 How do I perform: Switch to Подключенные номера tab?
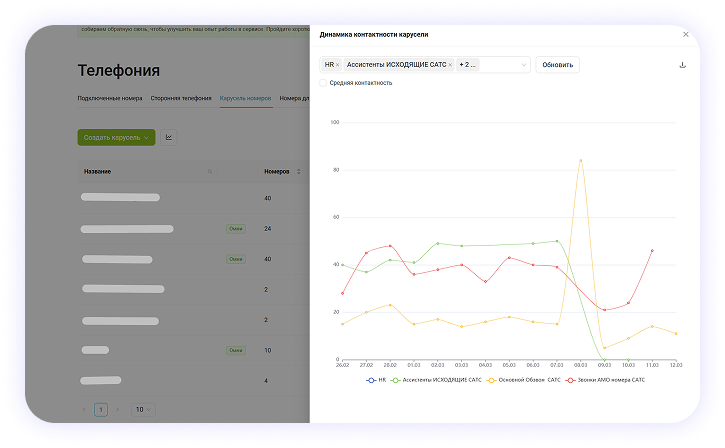[x=110, y=98]
